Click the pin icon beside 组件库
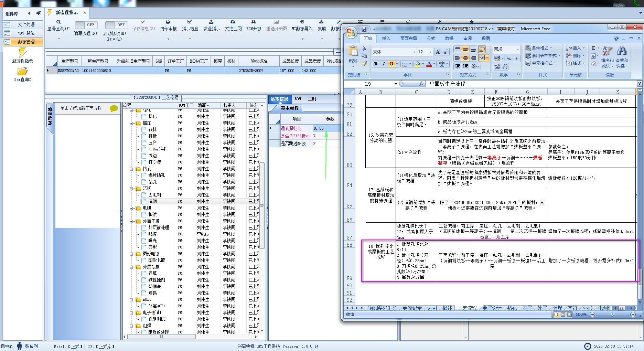This screenshot has width=644, height=351. coord(39,13)
